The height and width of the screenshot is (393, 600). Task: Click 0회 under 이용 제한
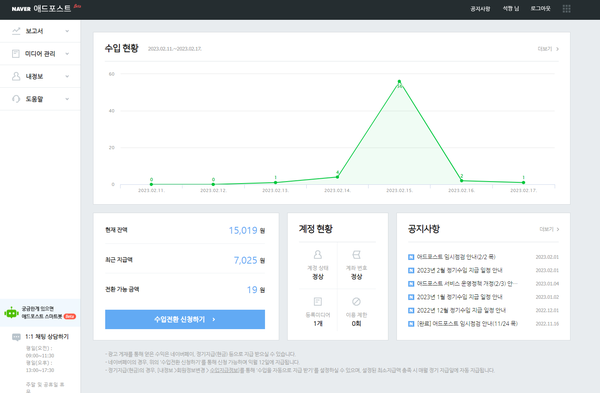click(x=356, y=324)
